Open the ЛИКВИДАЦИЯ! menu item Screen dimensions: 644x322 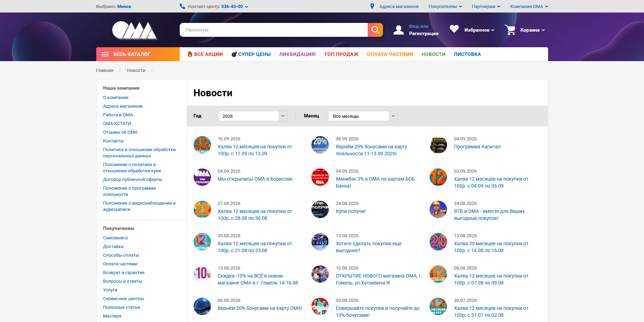coord(297,54)
